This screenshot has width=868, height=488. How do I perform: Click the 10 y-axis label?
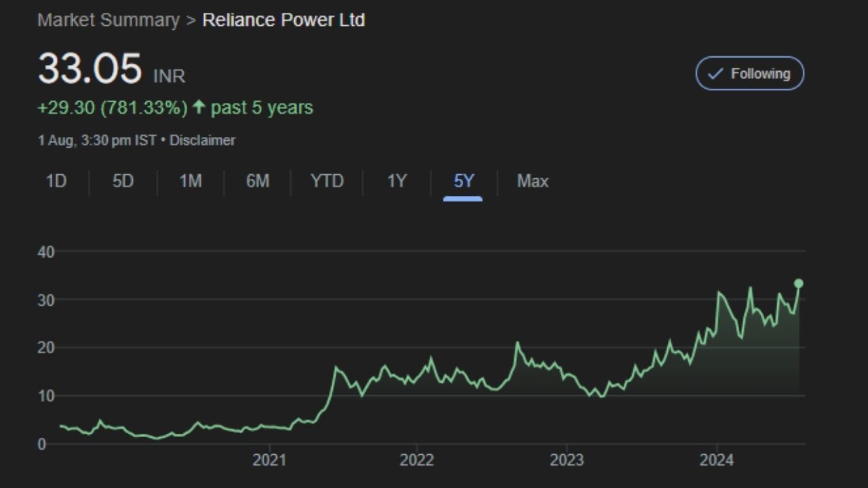click(x=46, y=396)
